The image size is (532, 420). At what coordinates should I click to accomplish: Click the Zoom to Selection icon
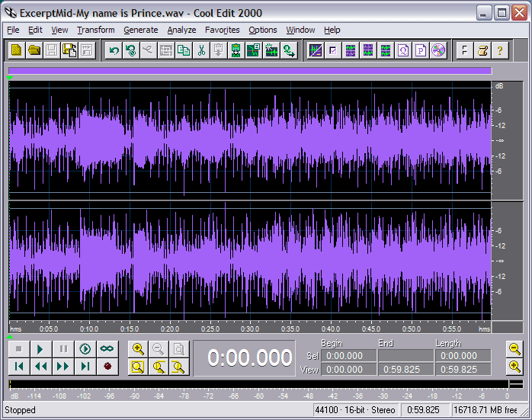[138, 367]
